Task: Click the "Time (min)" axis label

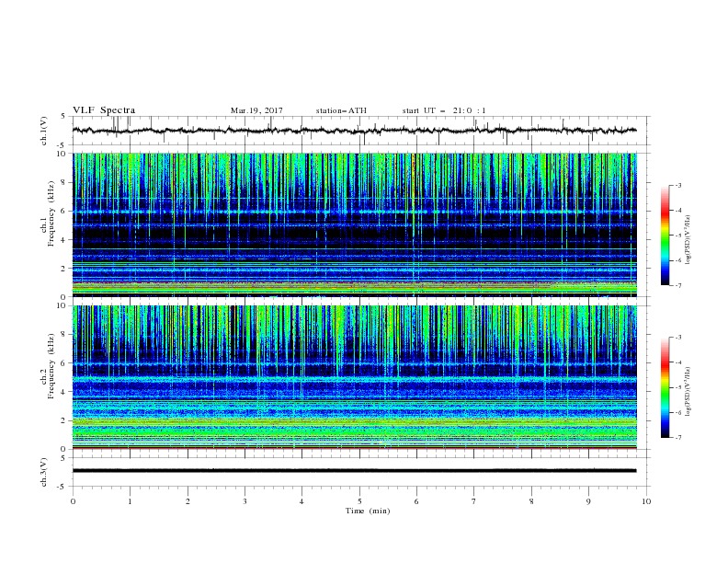Action: (368, 511)
